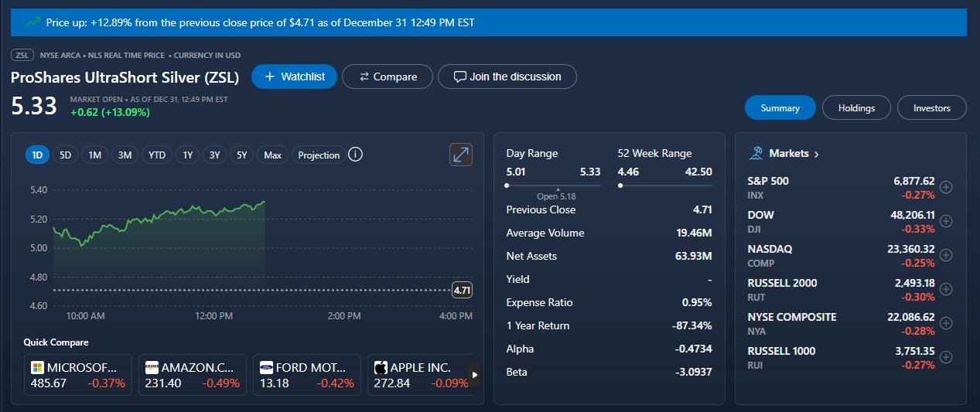Click plus icon next to RUSSELL 1000

point(945,357)
